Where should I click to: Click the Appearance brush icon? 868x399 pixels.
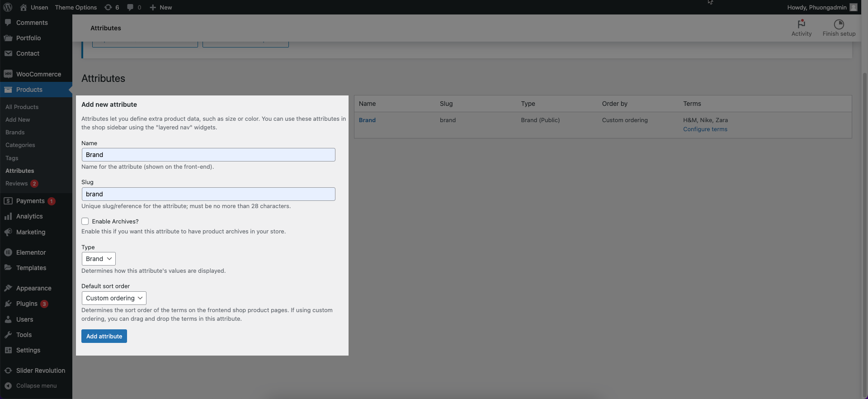pos(8,288)
